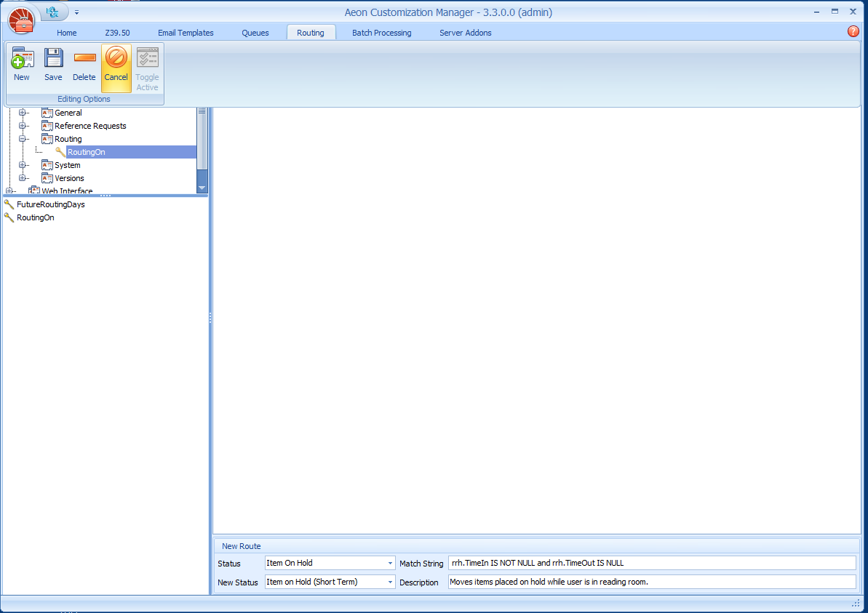
Task: Open the New Status dropdown
Action: pos(390,581)
